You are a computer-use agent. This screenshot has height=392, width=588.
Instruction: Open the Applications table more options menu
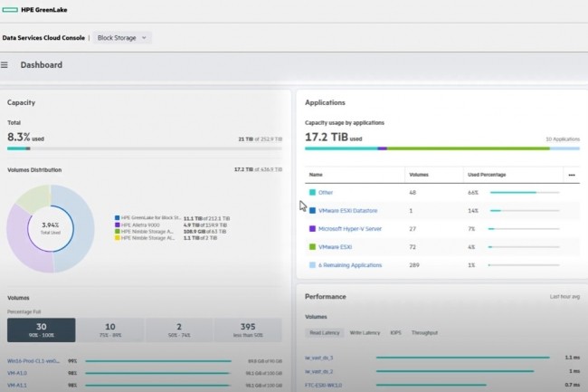point(571,174)
